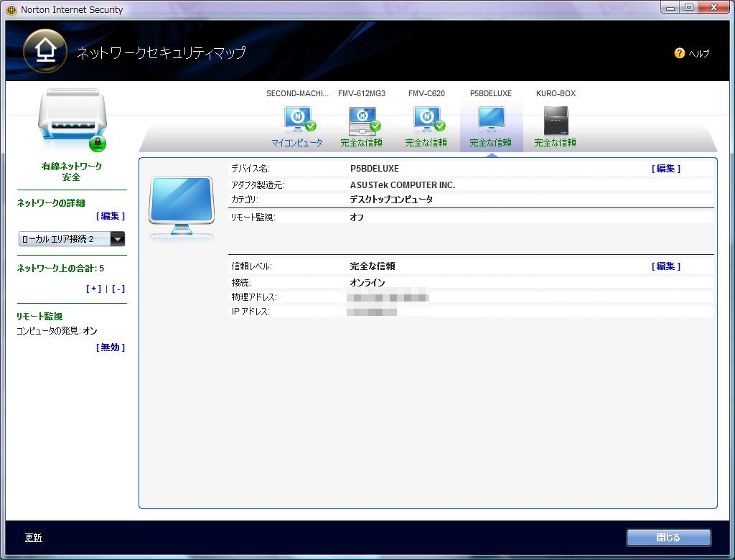Click the wired network router icon
This screenshot has height=560, width=735.
[x=72, y=119]
